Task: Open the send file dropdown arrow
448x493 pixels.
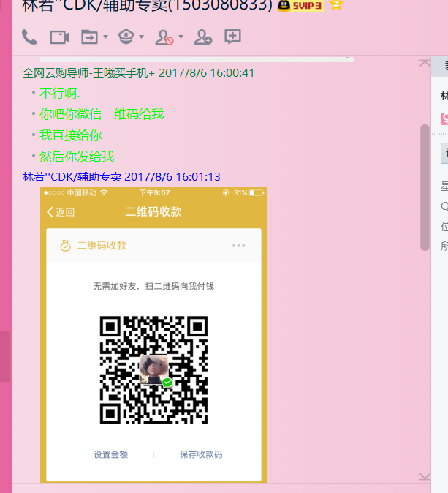Action: tap(105, 37)
